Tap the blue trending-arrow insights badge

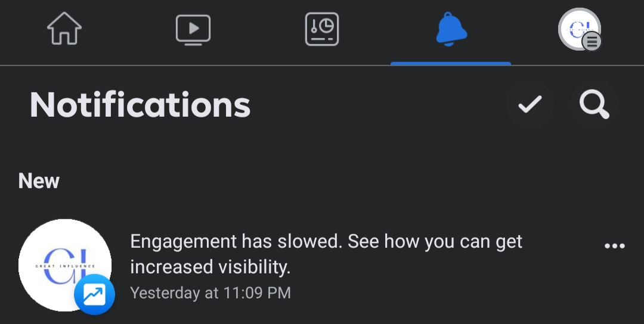(94, 294)
